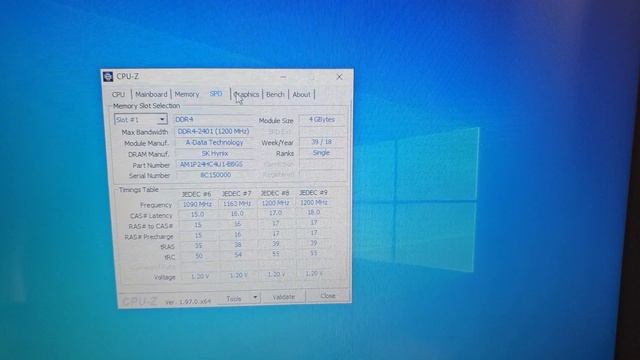Switch to the Graphics tab
The width and height of the screenshot is (640, 360).
click(x=247, y=94)
